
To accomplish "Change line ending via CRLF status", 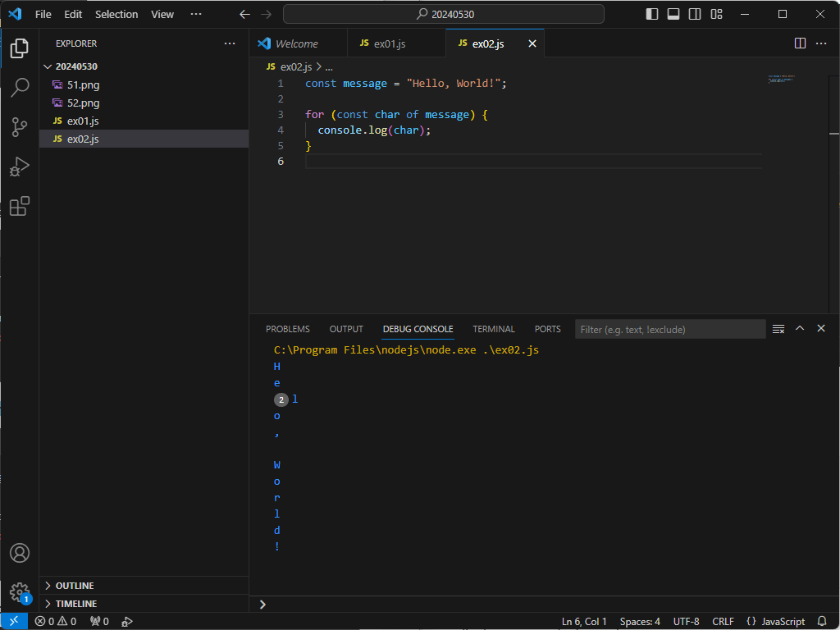I will point(723,622).
